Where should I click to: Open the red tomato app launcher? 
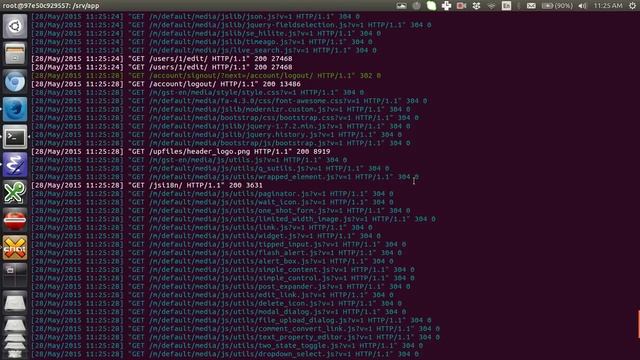tap(15, 220)
